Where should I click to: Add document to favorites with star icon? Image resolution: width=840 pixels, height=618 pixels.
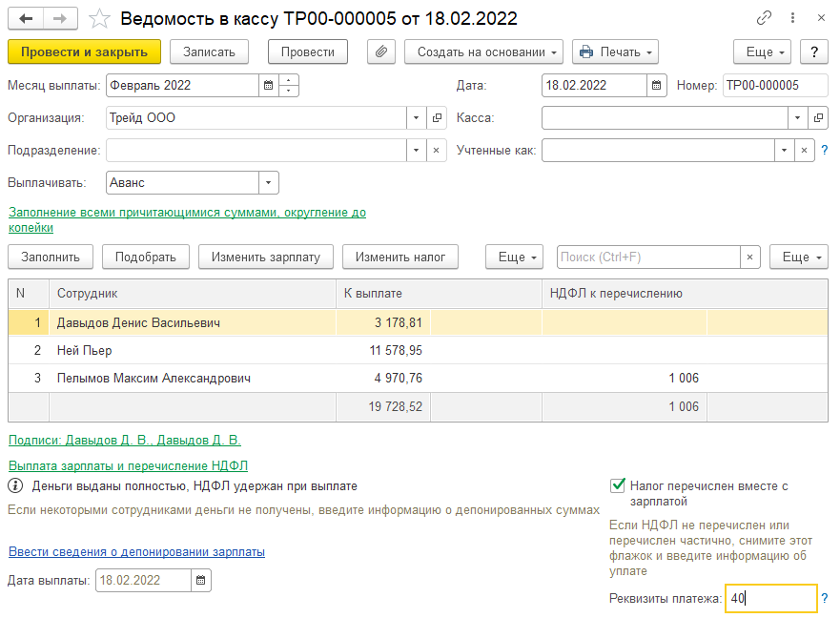(x=99, y=19)
